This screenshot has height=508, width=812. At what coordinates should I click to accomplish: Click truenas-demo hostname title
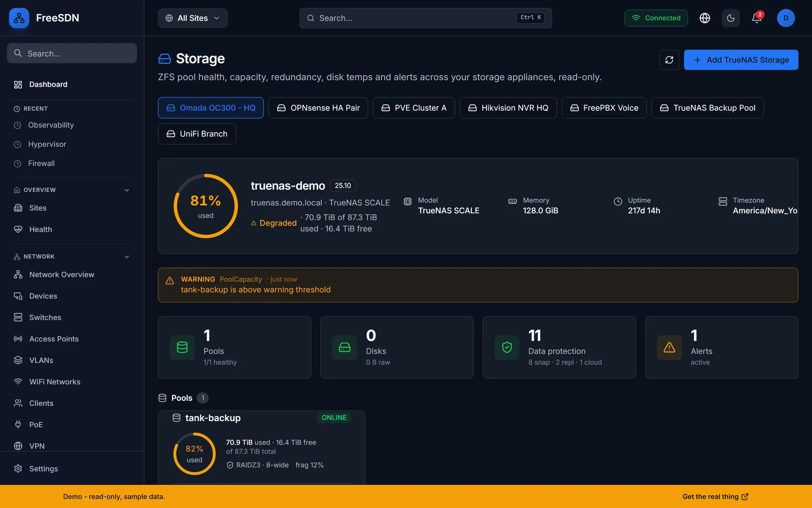(x=288, y=186)
